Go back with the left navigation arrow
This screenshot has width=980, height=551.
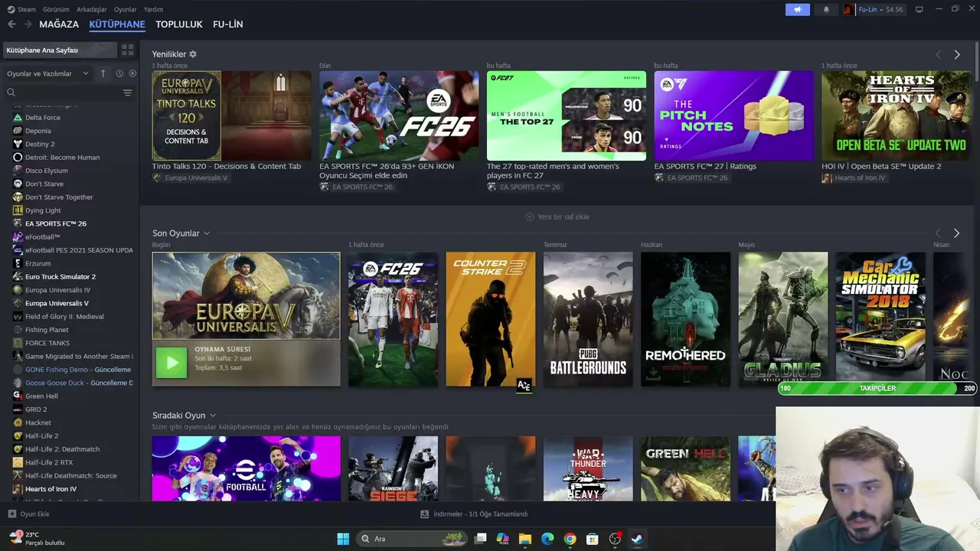11,24
